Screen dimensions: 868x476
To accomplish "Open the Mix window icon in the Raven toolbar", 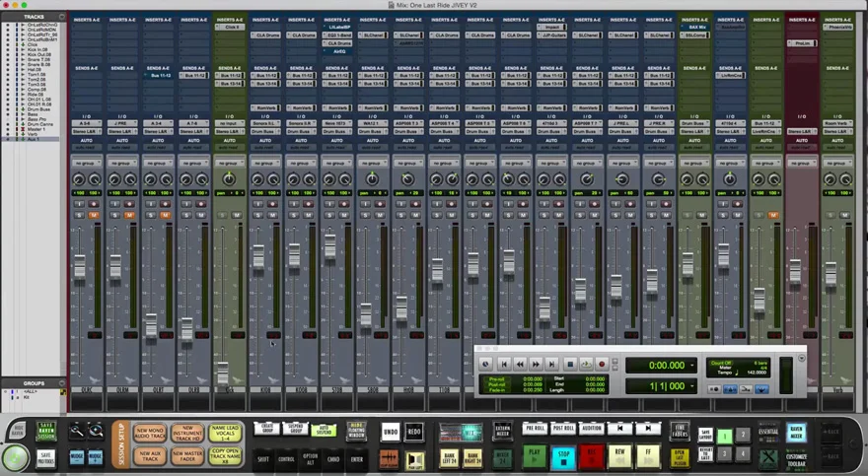I will click(461, 432).
